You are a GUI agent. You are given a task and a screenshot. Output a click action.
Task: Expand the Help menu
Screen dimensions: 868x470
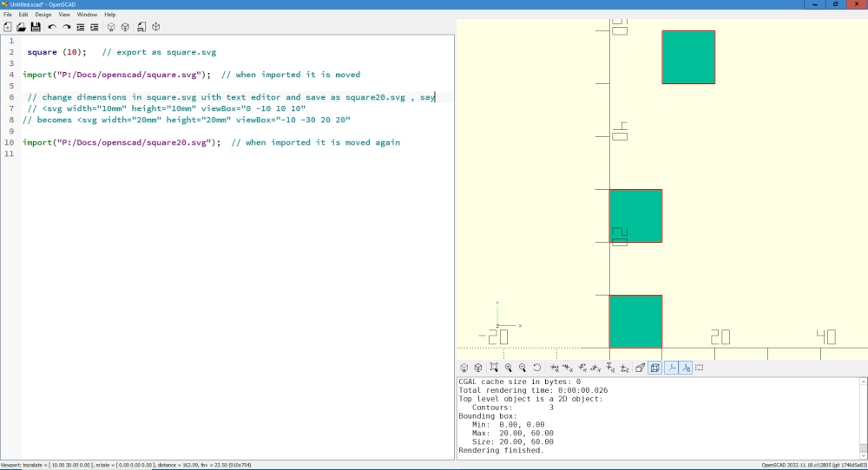(x=110, y=15)
